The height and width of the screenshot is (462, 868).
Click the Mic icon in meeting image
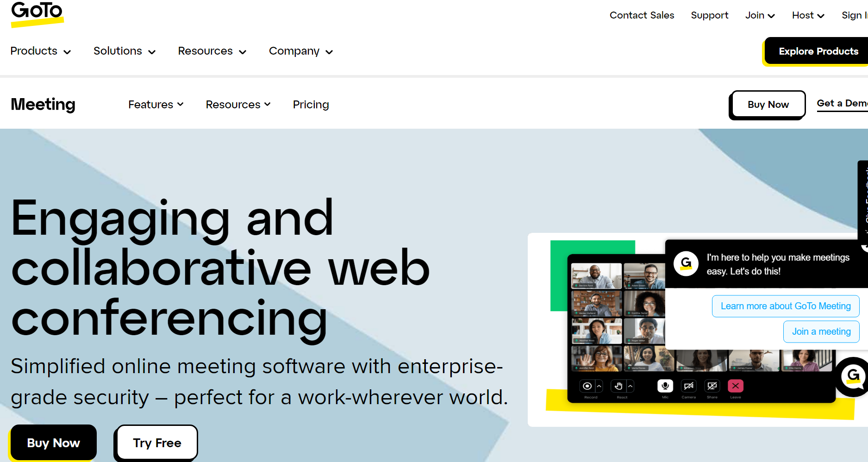click(665, 386)
